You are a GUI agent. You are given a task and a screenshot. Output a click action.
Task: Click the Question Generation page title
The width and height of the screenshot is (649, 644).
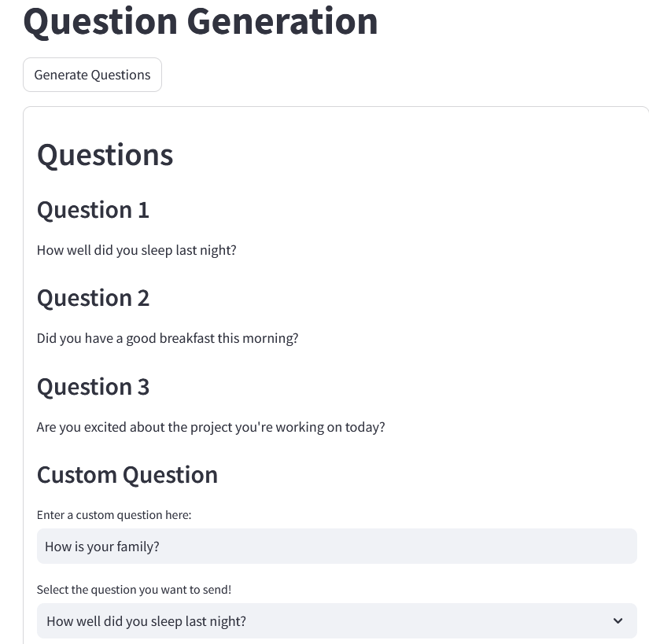[200, 21]
